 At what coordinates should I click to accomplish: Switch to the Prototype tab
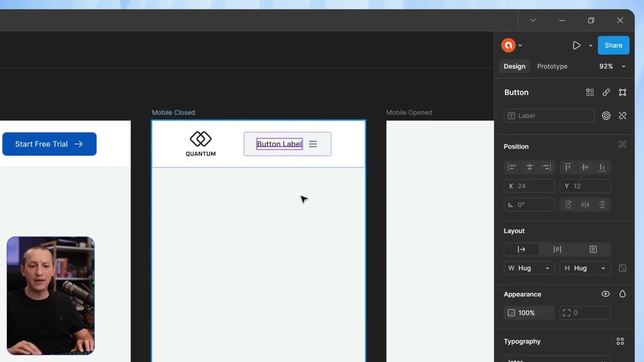(552, 66)
